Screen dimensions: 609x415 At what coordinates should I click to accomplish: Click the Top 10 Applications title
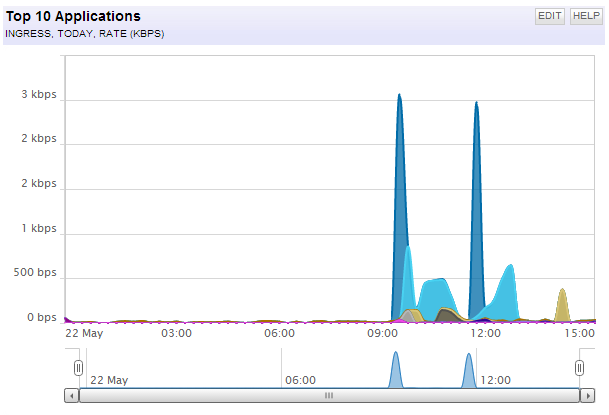73,16
